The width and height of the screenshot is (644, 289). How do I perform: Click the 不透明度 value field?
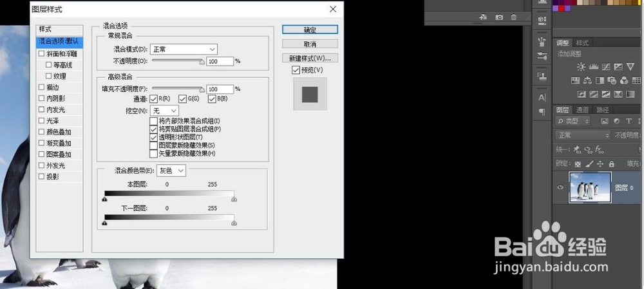(220, 62)
